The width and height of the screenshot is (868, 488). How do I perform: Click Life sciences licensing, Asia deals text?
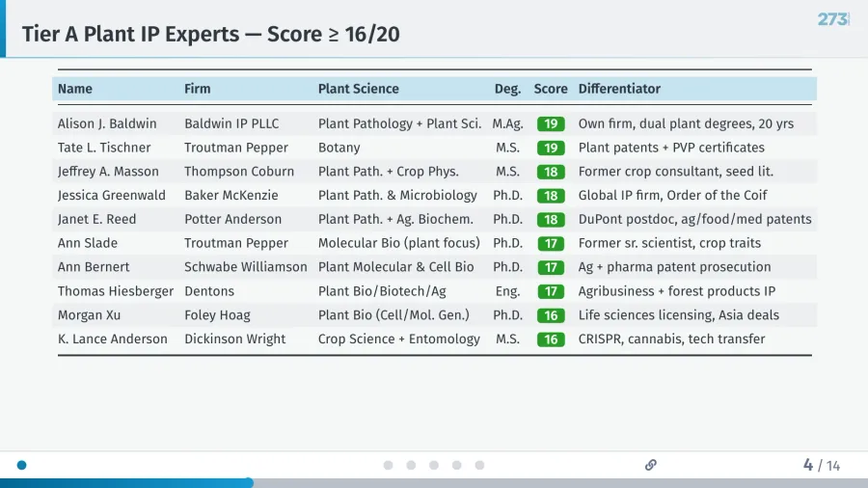tap(679, 314)
